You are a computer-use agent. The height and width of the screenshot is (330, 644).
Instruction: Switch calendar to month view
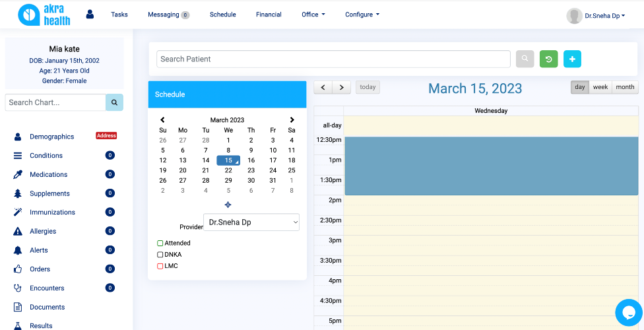(625, 87)
